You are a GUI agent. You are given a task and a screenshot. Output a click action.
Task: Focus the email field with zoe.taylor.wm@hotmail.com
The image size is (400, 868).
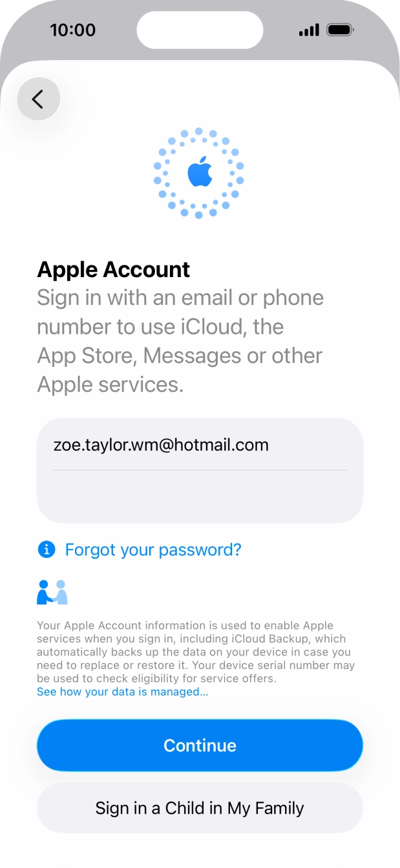point(200,444)
